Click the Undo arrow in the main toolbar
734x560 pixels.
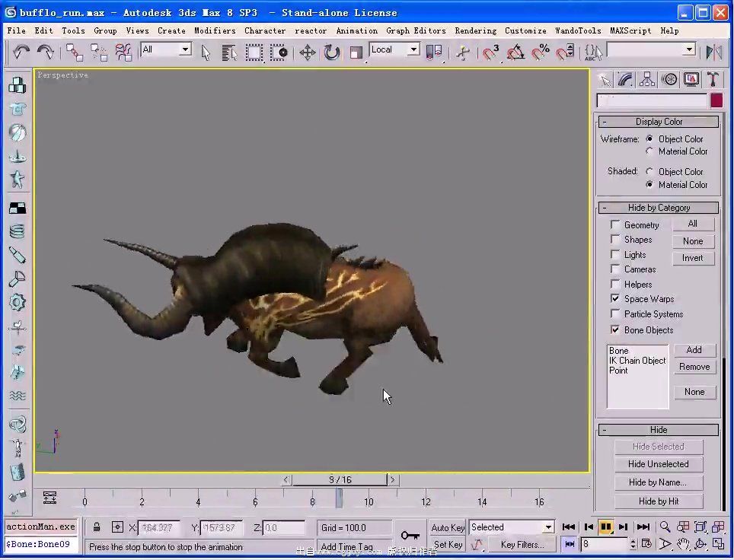point(21,52)
